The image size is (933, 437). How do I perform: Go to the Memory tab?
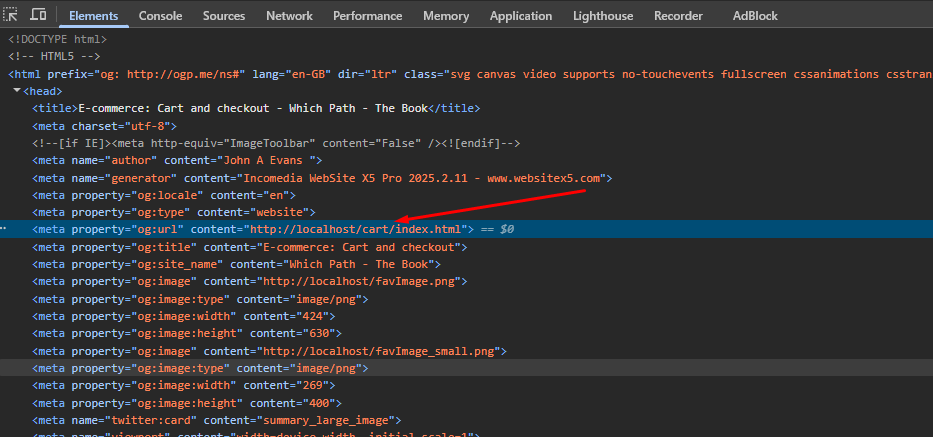pyautogui.click(x=445, y=16)
